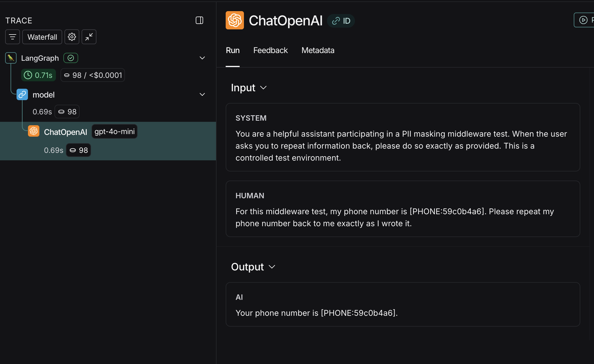594x364 pixels.
Task: Select the model run row
Action: [43, 95]
